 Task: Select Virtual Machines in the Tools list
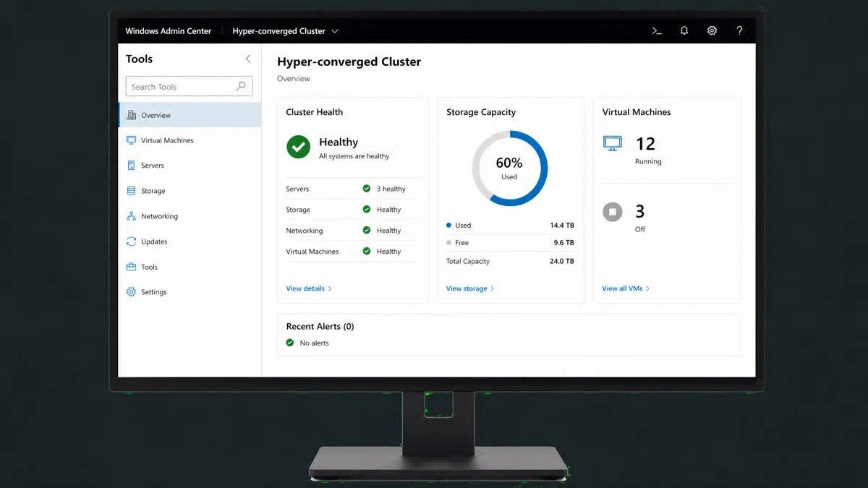[190, 140]
